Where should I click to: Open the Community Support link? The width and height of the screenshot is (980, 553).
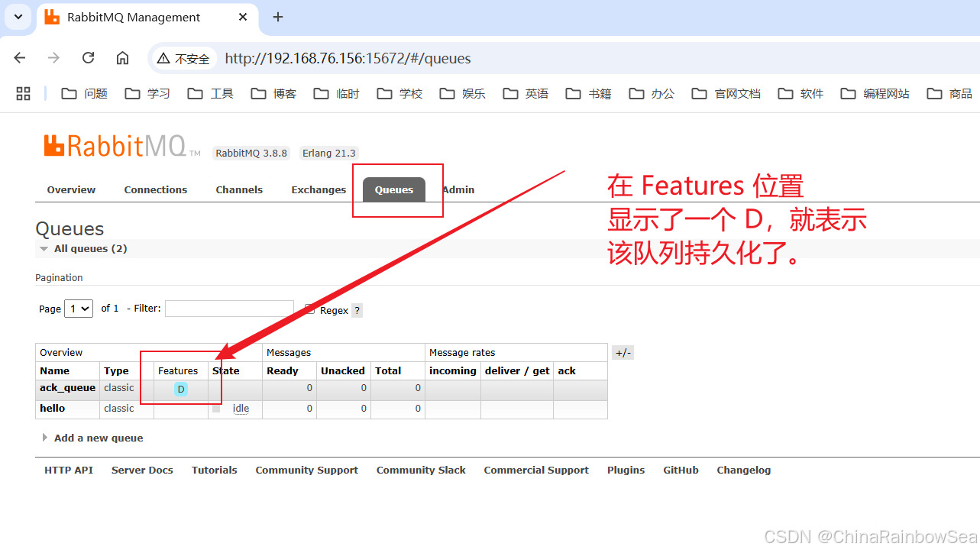click(306, 470)
